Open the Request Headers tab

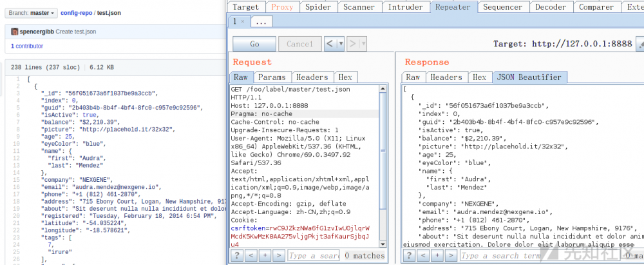tap(312, 77)
